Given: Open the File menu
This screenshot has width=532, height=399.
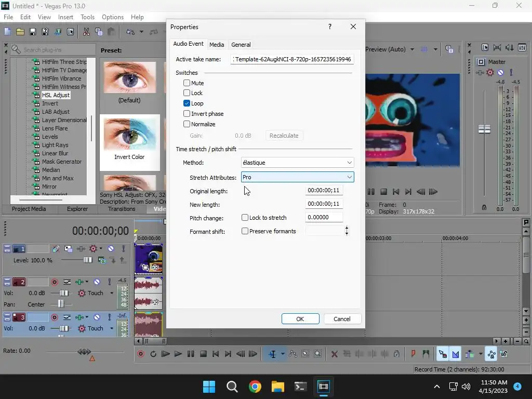Looking at the screenshot, I should tap(8, 17).
